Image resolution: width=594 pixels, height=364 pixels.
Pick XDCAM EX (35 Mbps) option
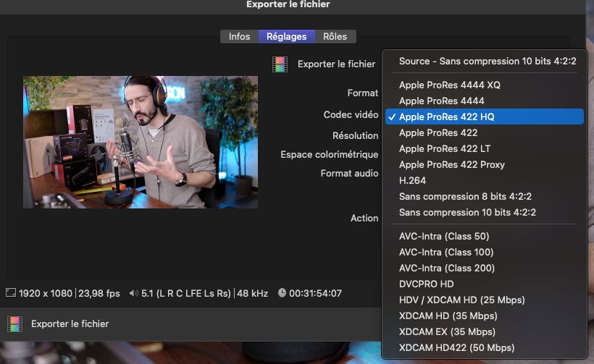(x=485, y=331)
